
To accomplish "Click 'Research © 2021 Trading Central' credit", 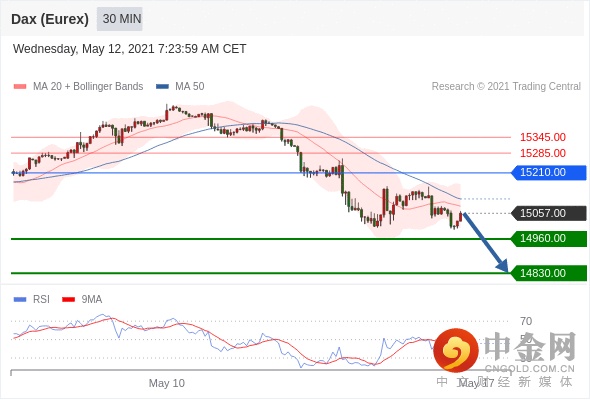I will point(506,87).
